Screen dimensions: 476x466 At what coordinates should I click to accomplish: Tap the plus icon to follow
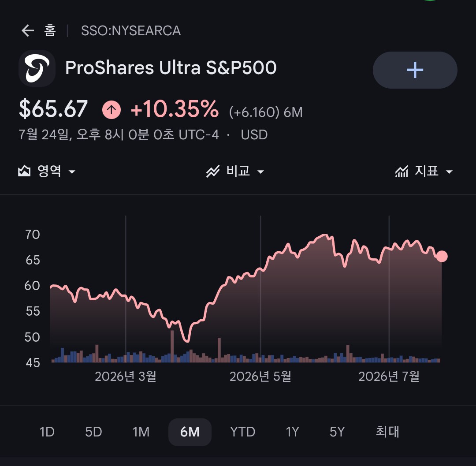(x=415, y=70)
